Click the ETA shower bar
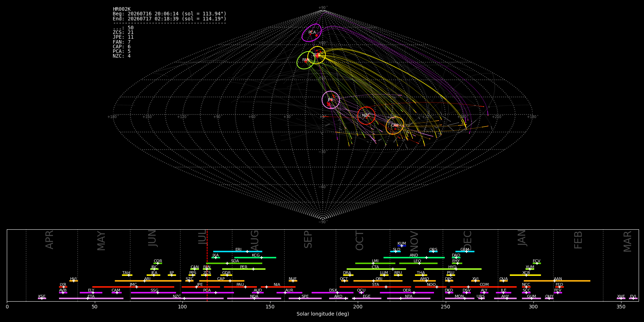Image resolution: width=644 pixels, height=322 pixels. (x=91, y=298)
